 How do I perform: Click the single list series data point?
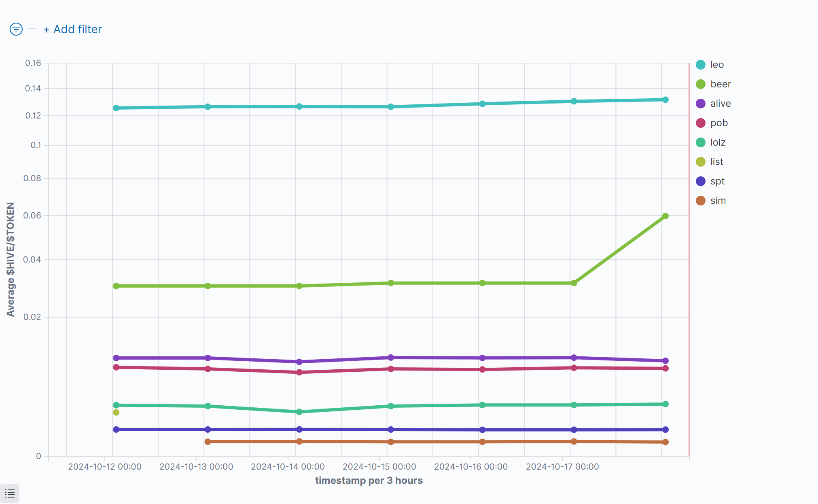point(116,412)
